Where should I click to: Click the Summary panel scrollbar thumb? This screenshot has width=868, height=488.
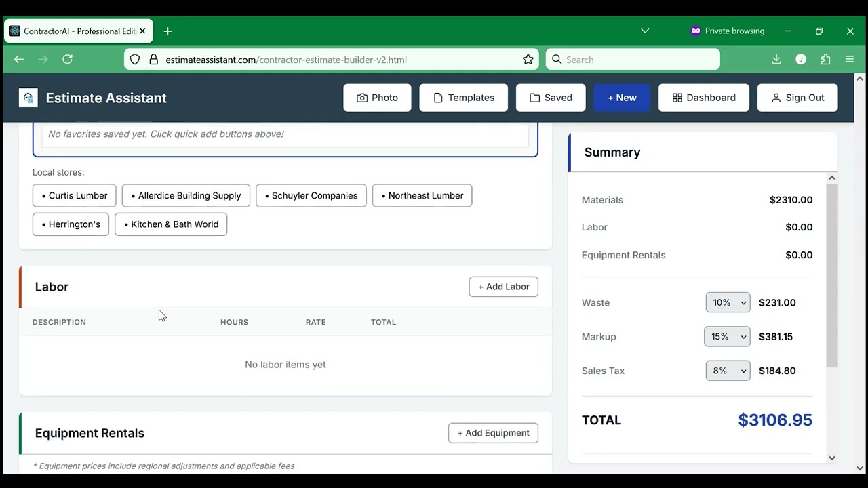tap(832, 275)
